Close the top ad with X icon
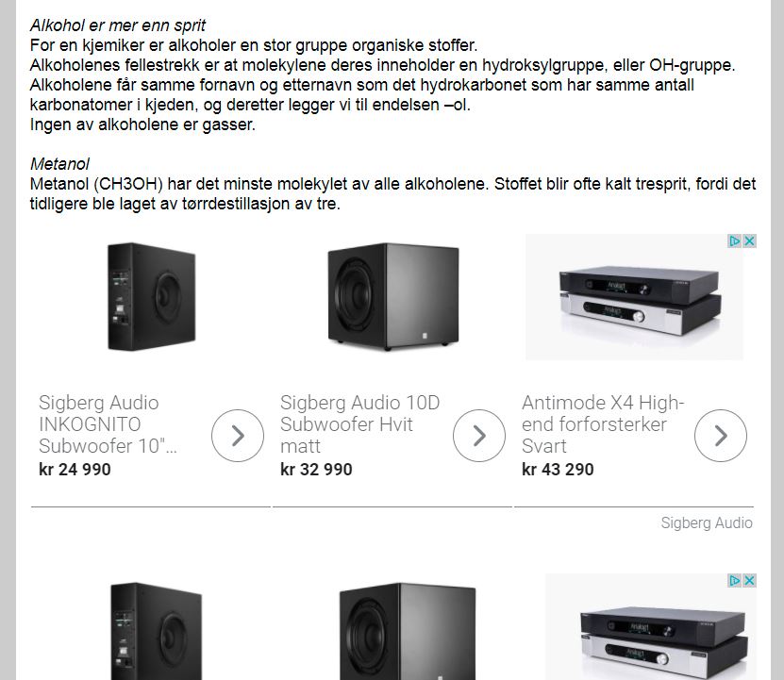Screen dimensions: 784x680 (x=749, y=241)
